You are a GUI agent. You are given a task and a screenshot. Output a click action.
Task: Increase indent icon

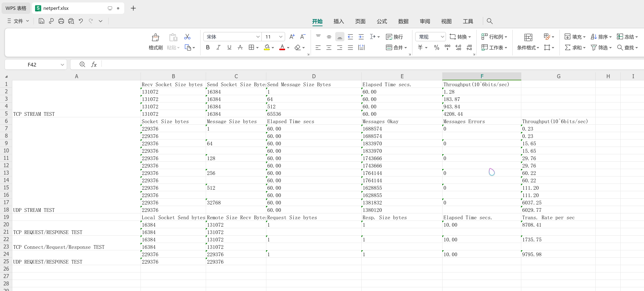click(x=361, y=37)
